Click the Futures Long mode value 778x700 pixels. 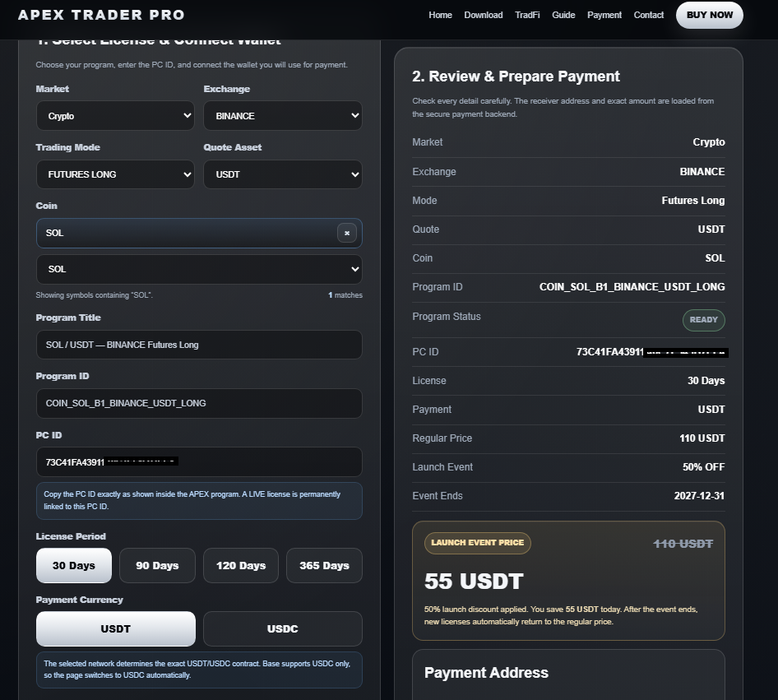693,201
